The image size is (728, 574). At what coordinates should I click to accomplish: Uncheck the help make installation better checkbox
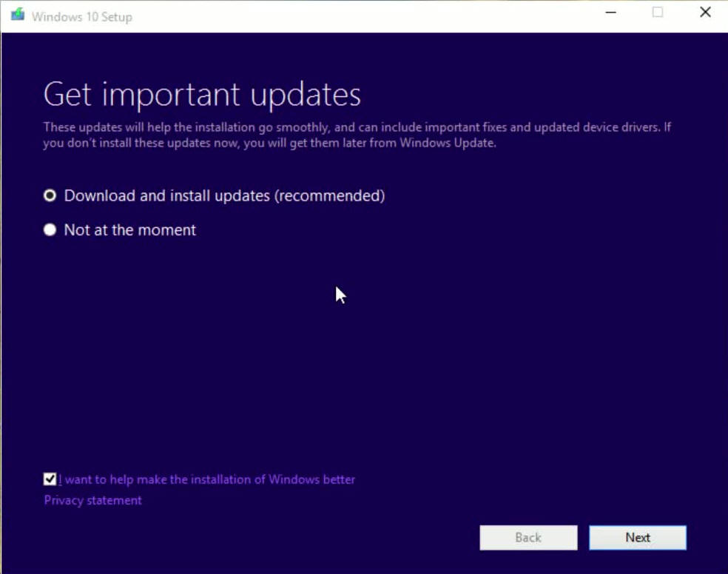50,479
